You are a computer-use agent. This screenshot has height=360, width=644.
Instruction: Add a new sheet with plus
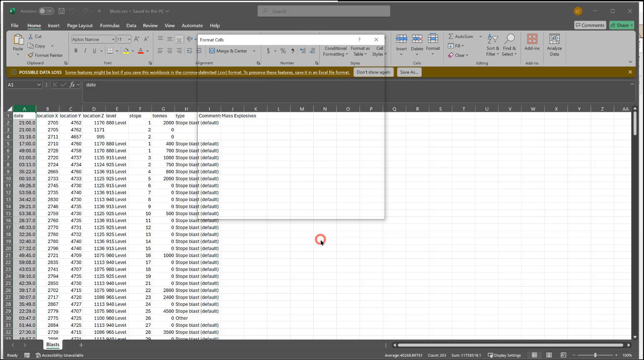pos(81,345)
